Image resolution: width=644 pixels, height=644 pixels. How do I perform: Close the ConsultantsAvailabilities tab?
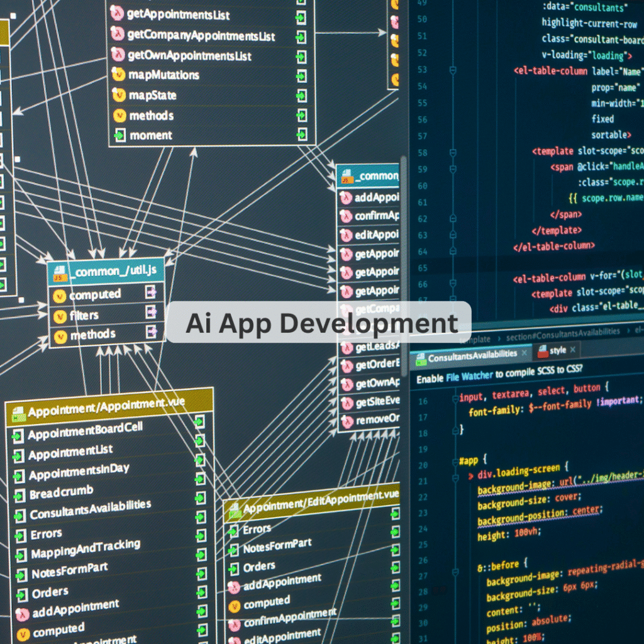524,353
